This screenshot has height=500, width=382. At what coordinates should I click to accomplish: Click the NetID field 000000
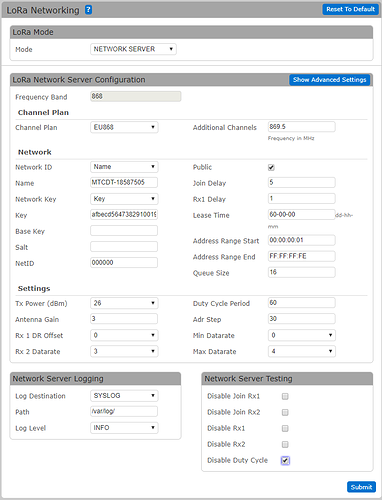124,262
